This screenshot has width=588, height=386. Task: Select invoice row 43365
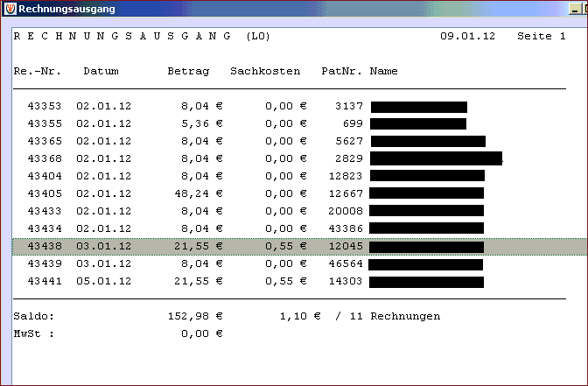pyautogui.click(x=299, y=142)
